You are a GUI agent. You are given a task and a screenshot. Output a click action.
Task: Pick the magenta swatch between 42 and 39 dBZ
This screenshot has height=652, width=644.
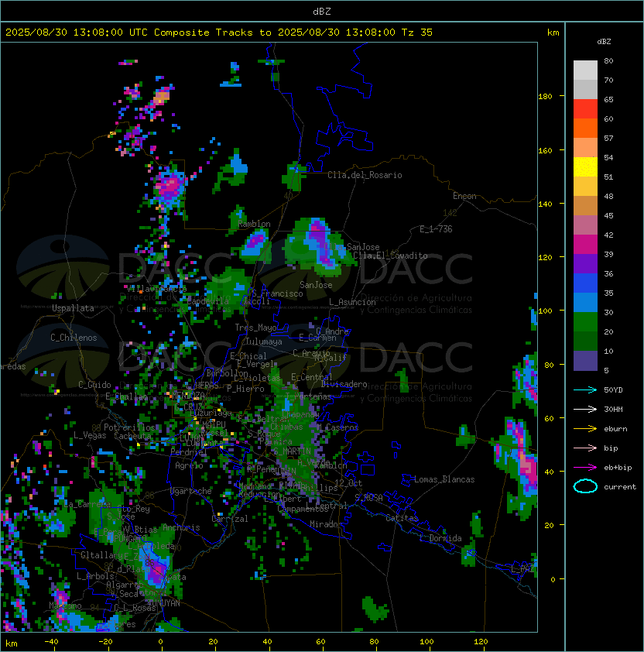coord(585,245)
